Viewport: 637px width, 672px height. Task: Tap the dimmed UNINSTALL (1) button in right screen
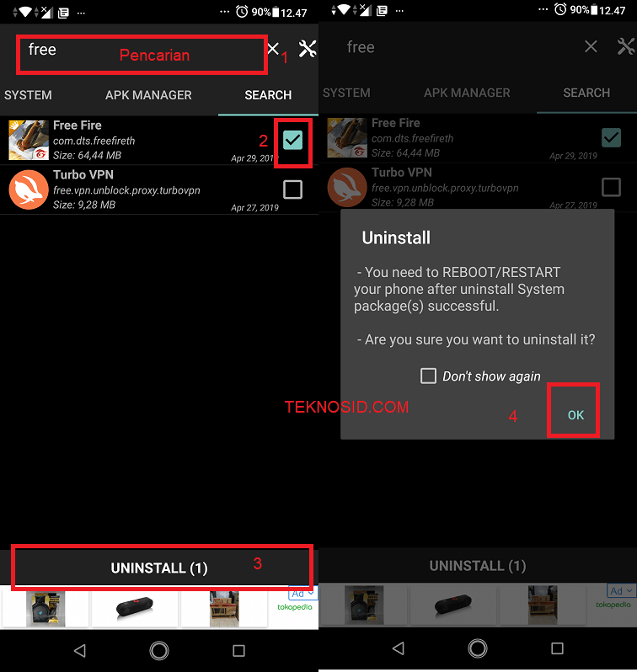(478, 565)
